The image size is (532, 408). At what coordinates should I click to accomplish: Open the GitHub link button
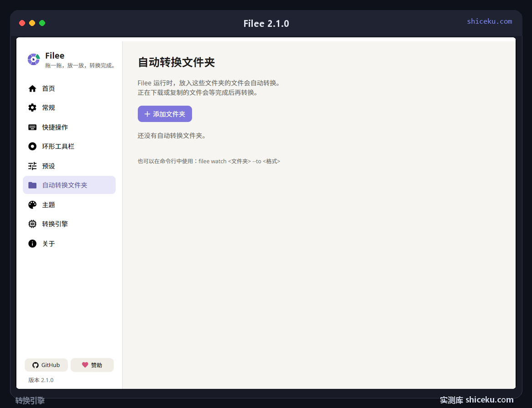tap(46, 365)
